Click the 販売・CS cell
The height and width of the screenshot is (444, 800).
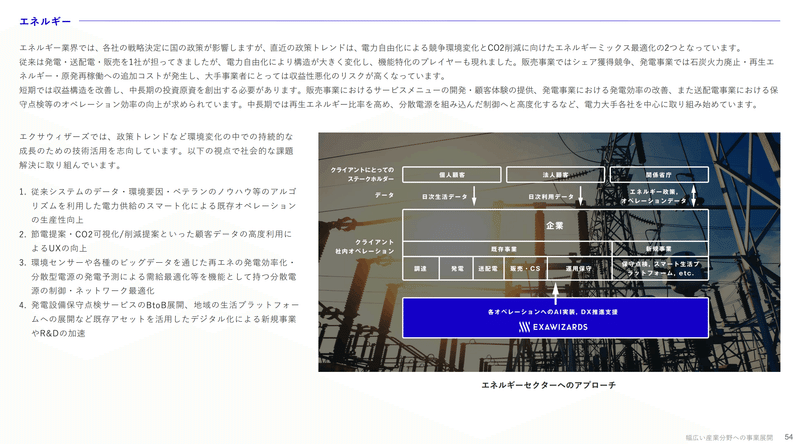pos(526,268)
